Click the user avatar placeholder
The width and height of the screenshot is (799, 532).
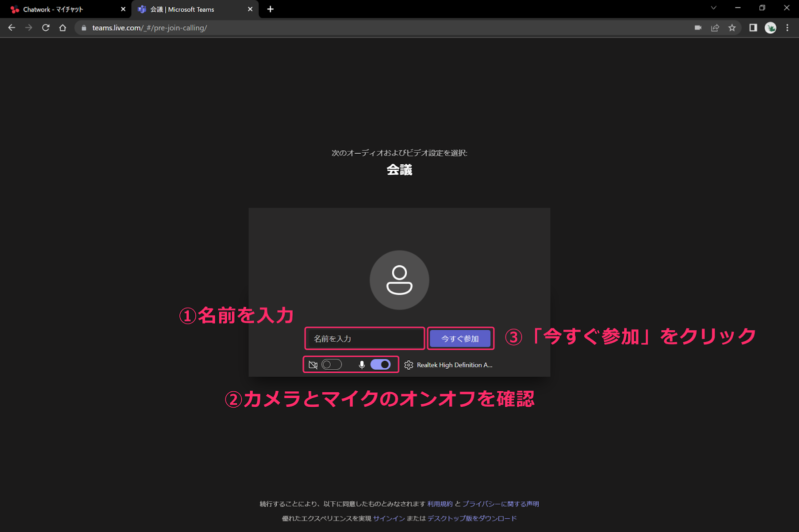pos(399,280)
